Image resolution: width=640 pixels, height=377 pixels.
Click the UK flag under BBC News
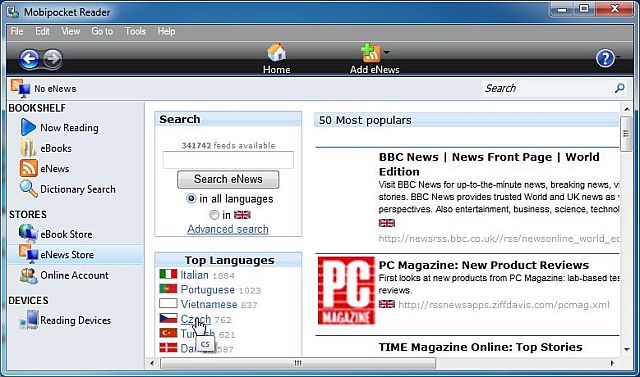pyautogui.click(x=387, y=223)
